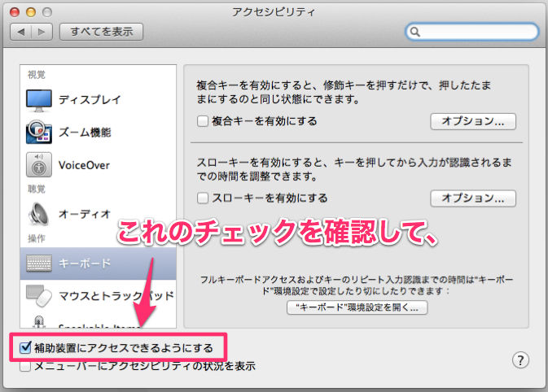Image resolution: width=548 pixels, height=392 pixels.
Task: Select マウスとトラックパッド in the sidebar
Action: (99, 296)
